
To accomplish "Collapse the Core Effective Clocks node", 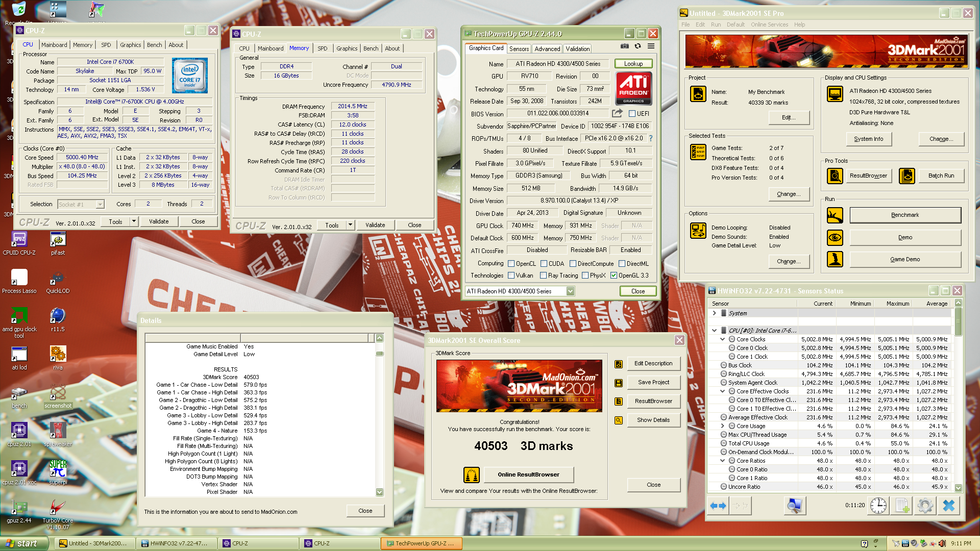I will coord(722,391).
